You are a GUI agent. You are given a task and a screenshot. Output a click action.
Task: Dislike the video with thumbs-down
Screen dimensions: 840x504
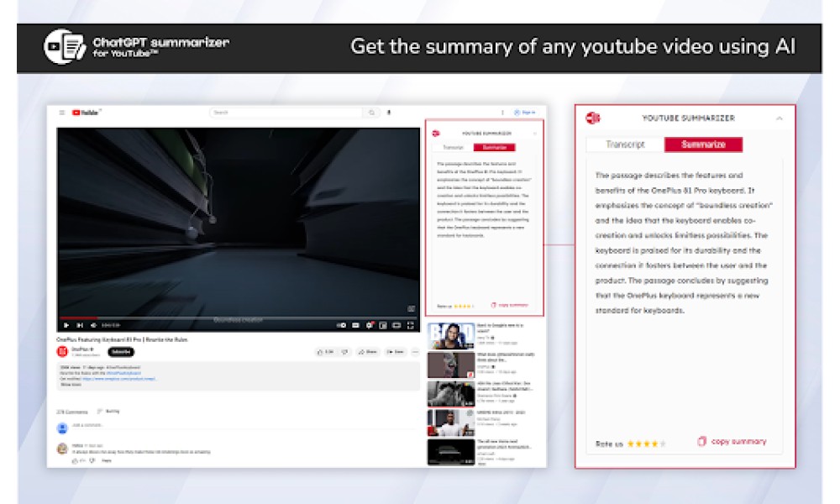tap(345, 352)
